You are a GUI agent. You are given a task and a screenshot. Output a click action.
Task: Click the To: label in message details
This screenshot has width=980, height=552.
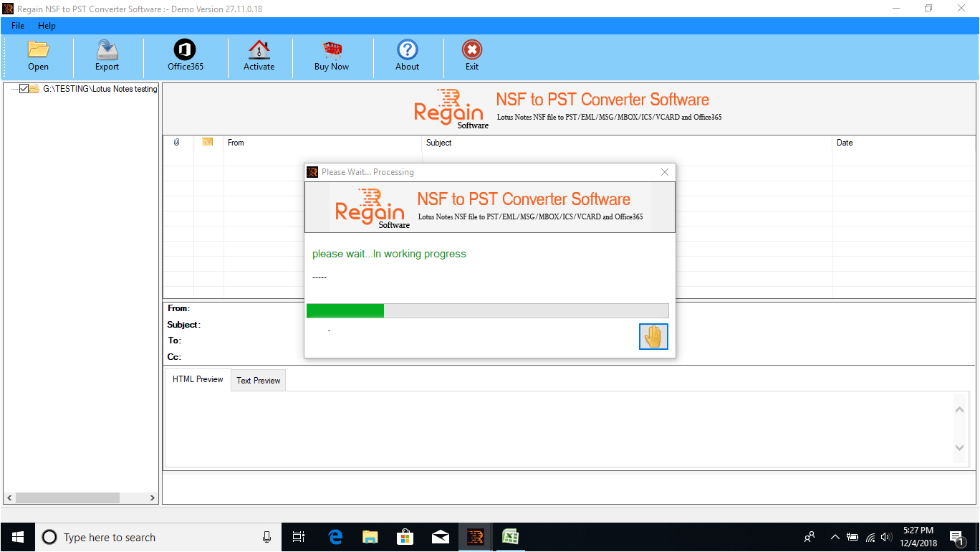174,341
